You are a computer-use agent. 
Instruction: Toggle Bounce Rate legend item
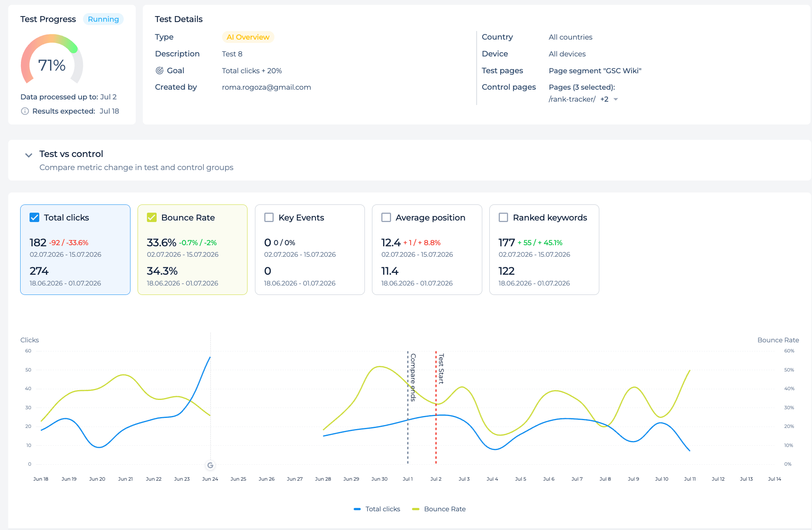pyautogui.click(x=439, y=509)
